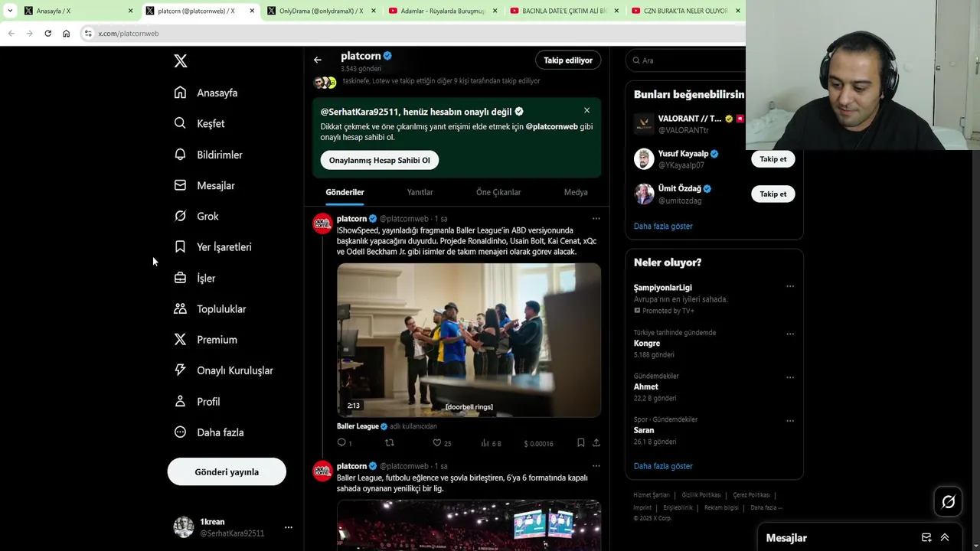980x551 pixels.
Task: Go back with the arrow next to platcorn
Action: [x=317, y=60]
